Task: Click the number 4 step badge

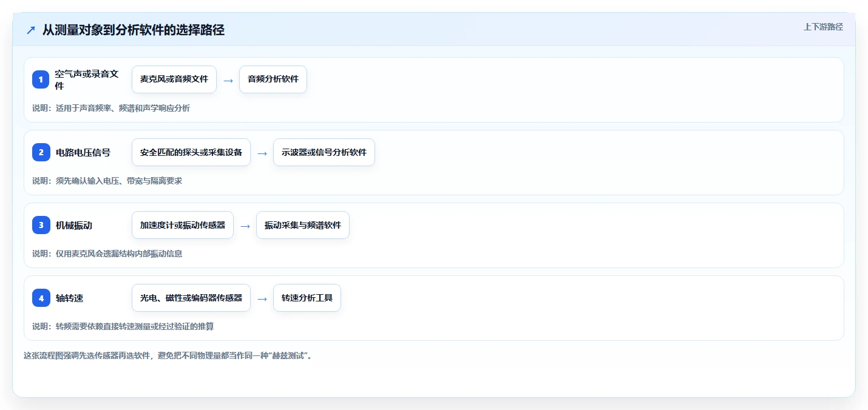Action: tap(41, 298)
